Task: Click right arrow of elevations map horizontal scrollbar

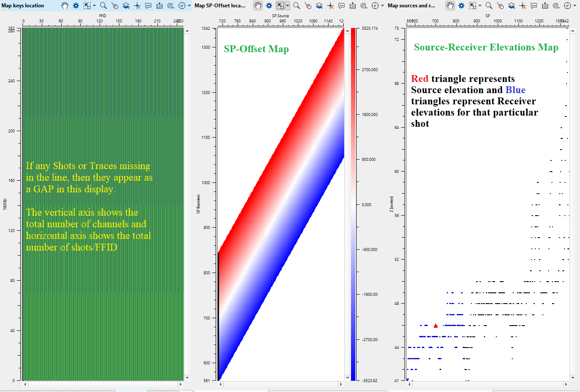Action: coord(566,384)
